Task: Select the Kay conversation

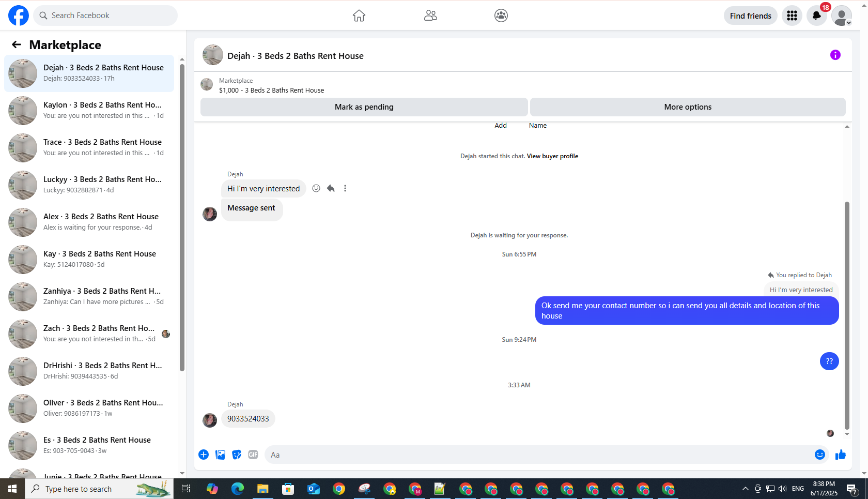Action: point(89,260)
